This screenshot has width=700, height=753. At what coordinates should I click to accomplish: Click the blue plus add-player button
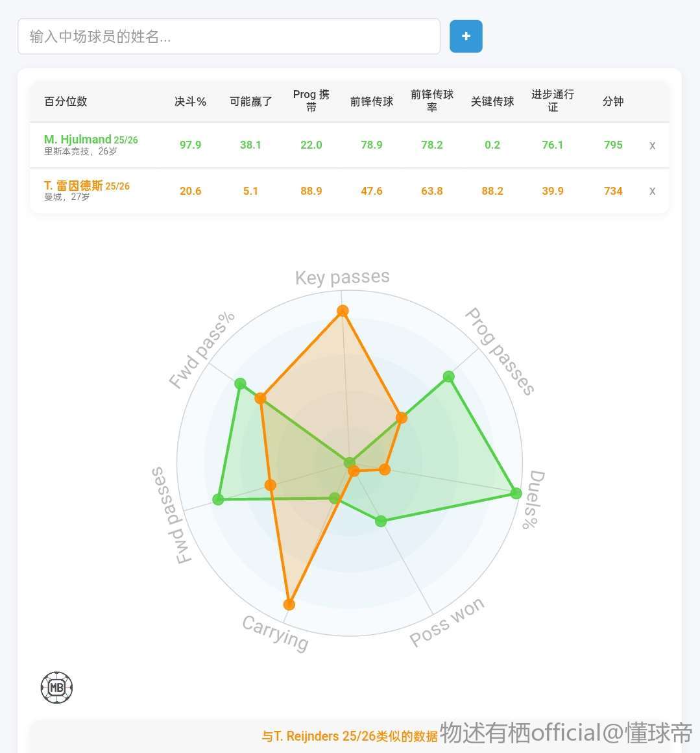click(x=466, y=36)
